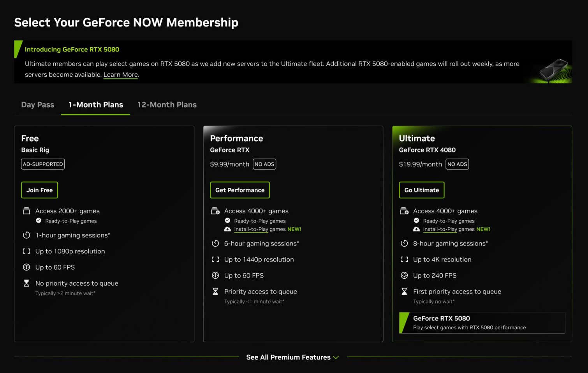Click the resolution icon beside Up to 1440p
Image resolution: width=588 pixels, height=373 pixels.
pos(215,259)
